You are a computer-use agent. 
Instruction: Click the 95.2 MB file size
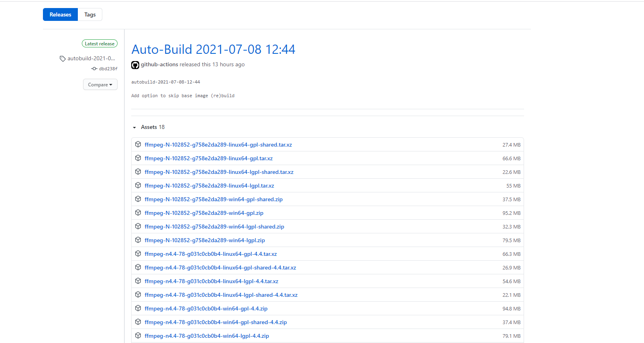coord(512,213)
